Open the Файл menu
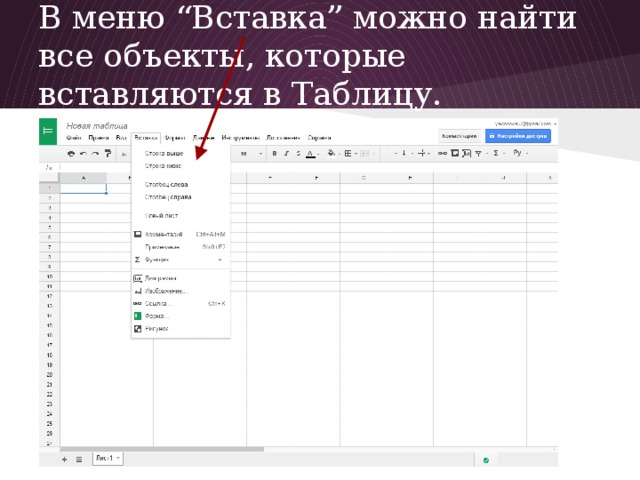Viewport: 640px width, 480px height. point(74,138)
